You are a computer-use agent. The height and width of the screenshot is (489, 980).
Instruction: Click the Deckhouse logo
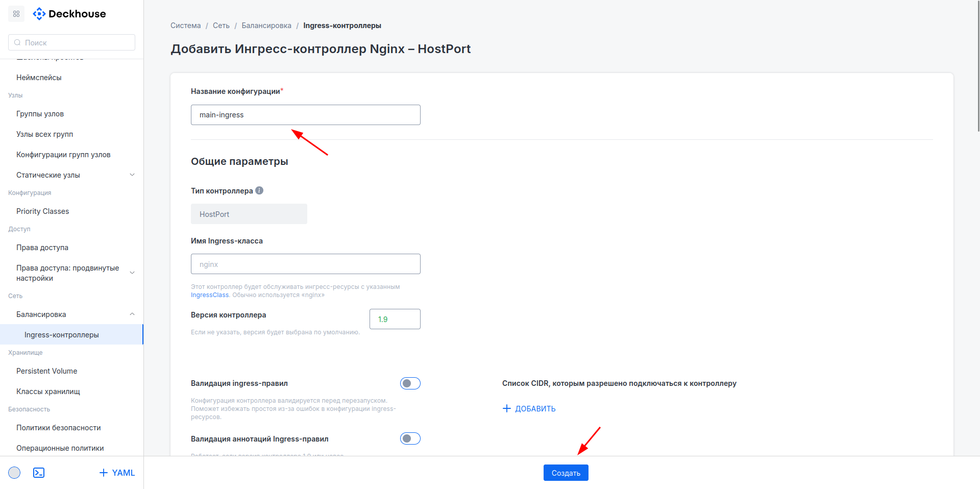coord(69,14)
